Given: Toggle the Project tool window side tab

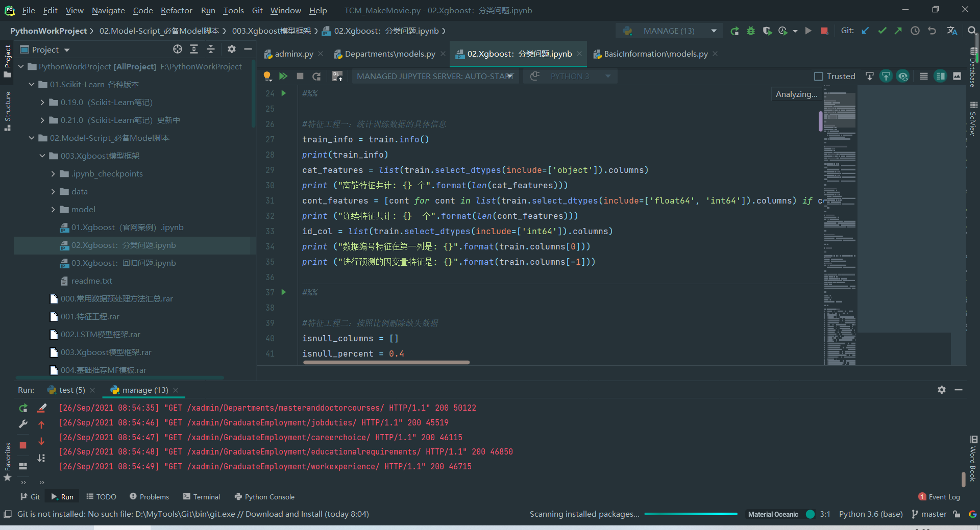Looking at the screenshot, I should click(x=7, y=61).
